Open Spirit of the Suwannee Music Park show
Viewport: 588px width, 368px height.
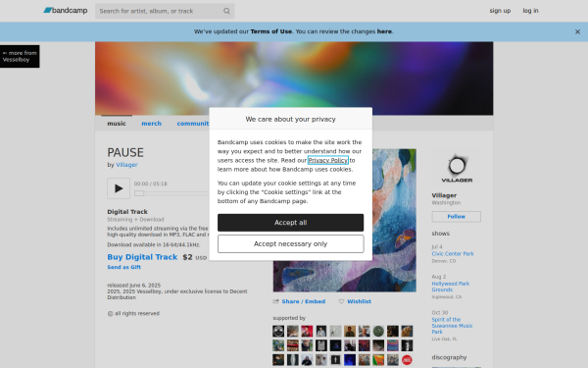coord(452,326)
